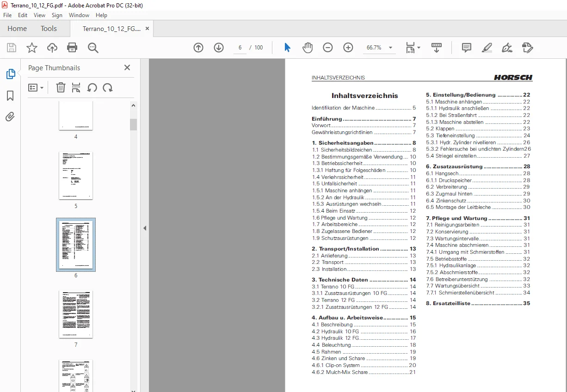Rotate page clockwise in the thumbnails panel
Viewport: 567px width, 392px height.
pyautogui.click(x=108, y=87)
